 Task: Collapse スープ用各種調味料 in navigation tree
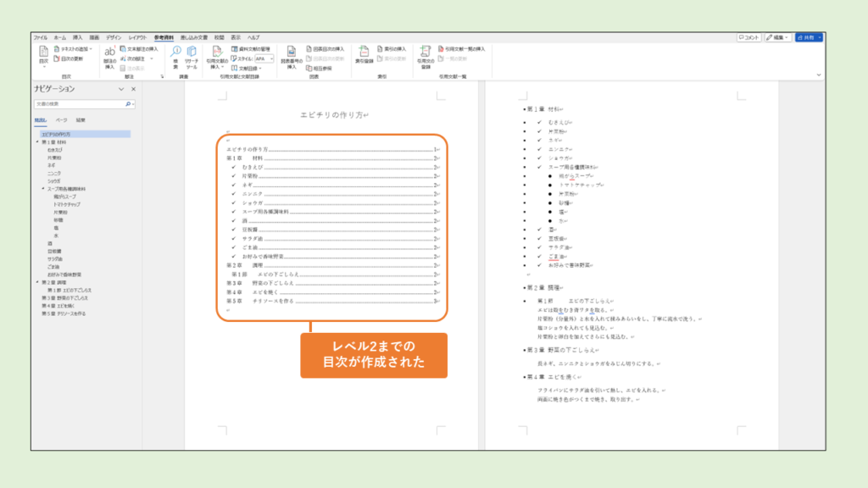[43, 189]
